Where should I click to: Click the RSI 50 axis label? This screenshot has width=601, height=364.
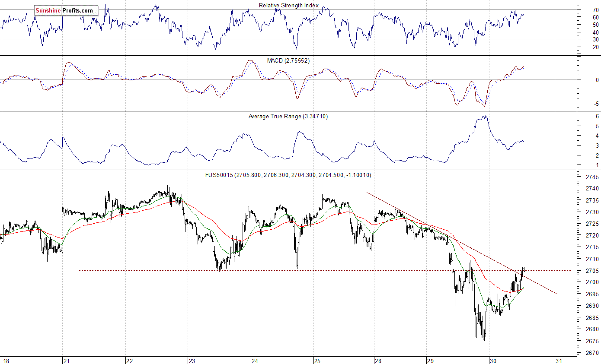pyautogui.click(x=595, y=25)
